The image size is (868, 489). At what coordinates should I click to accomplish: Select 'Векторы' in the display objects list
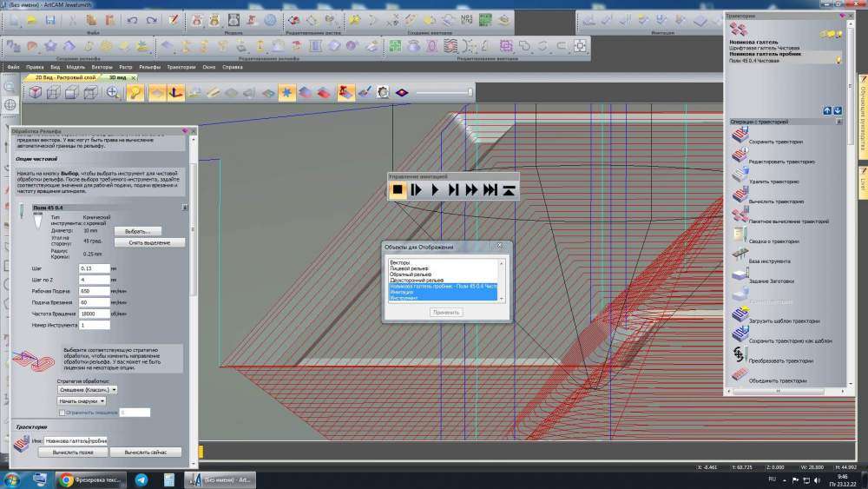(400, 262)
